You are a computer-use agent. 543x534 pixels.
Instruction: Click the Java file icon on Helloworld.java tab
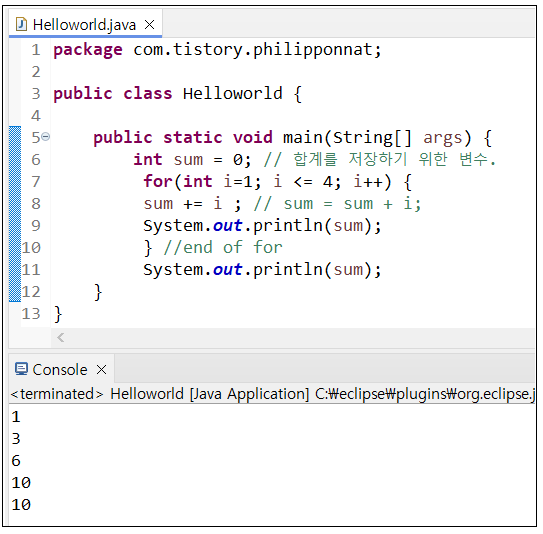(x=21, y=25)
